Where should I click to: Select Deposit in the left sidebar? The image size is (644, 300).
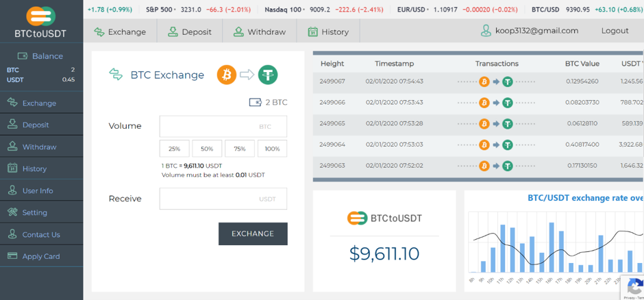click(41, 125)
